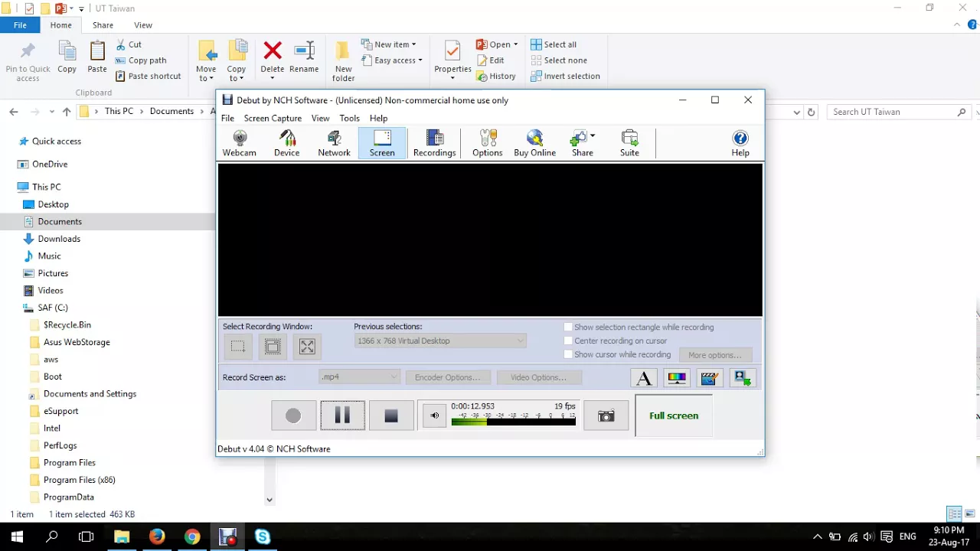Open the Recordings list in Debut
980x551 pixels.
(434, 143)
